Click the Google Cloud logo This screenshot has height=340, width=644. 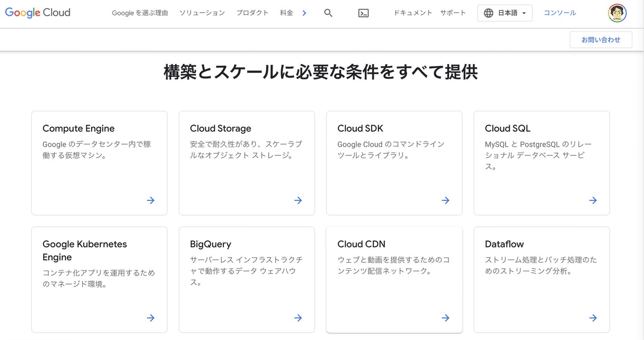click(38, 13)
